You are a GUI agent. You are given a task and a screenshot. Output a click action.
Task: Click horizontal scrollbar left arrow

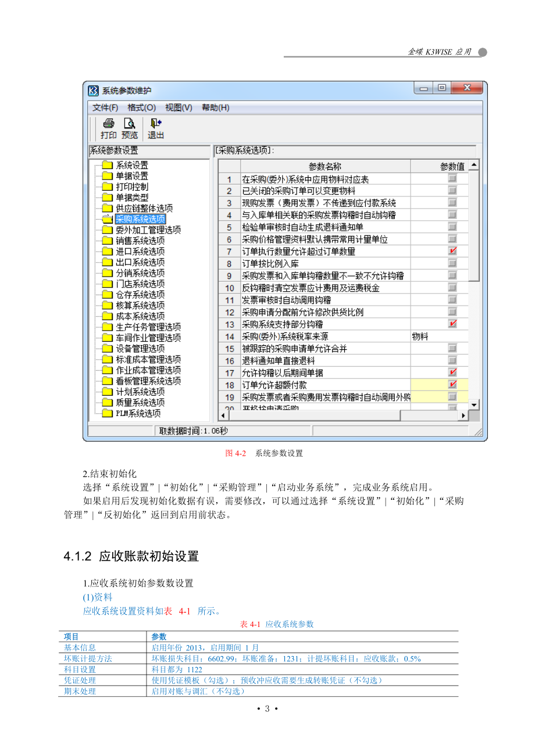coord(223,415)
